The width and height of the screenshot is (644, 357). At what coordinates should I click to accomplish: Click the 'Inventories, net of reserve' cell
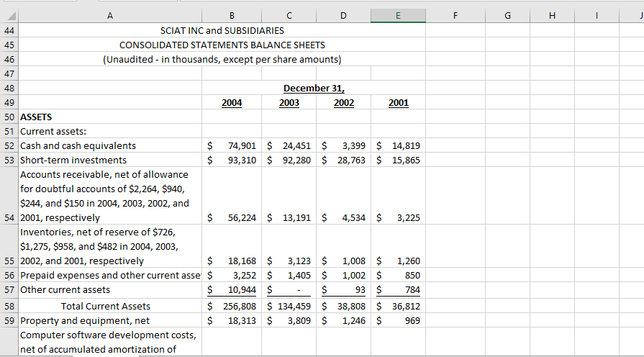(110, 246)
